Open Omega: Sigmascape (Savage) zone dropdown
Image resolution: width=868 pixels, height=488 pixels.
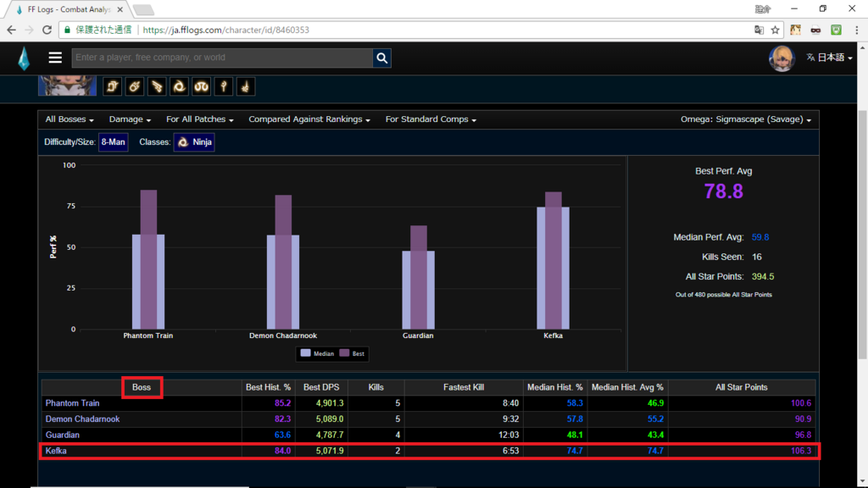click(x=746, y=119)
